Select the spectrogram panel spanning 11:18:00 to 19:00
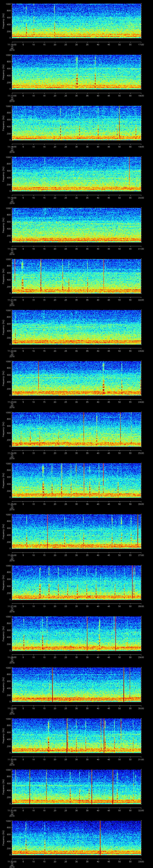Image resolution: width=153 pixels, height=868 pixels. pos(76,123)
